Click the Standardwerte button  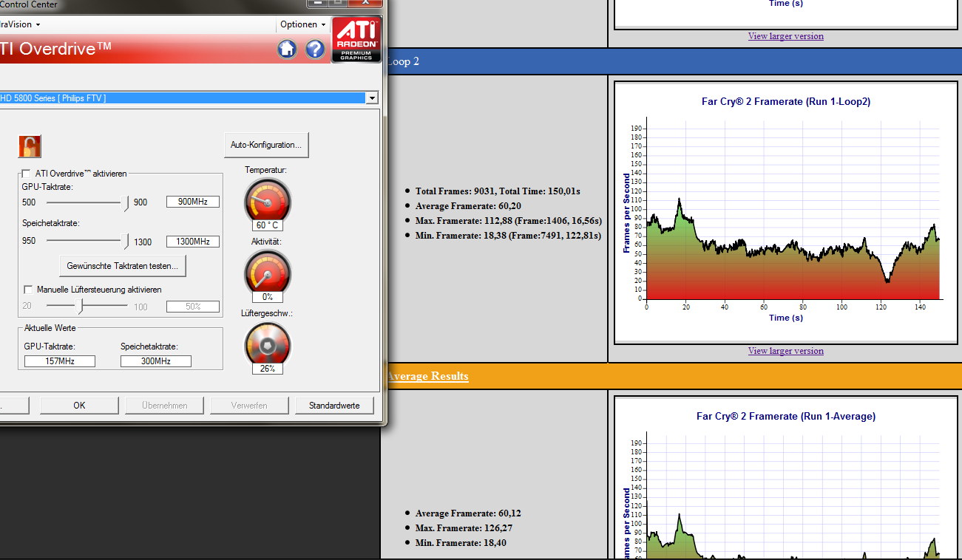pyautogui.click(x=334, y=406)
